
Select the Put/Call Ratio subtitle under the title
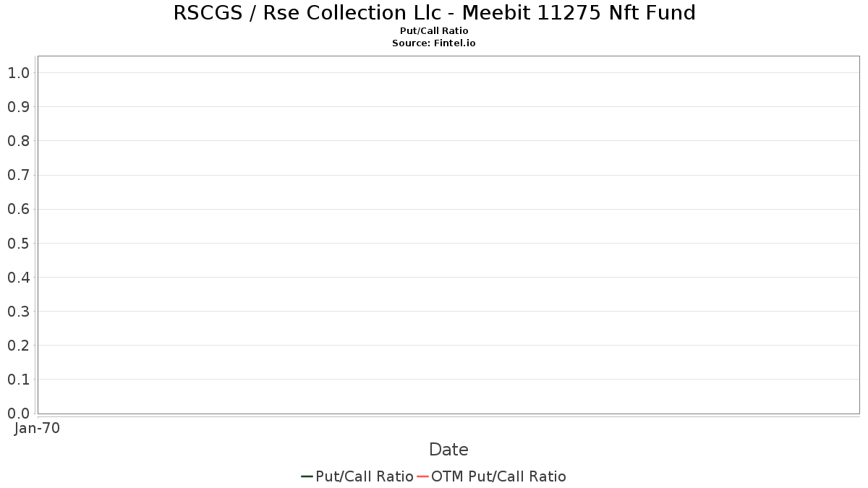point(434,31)
